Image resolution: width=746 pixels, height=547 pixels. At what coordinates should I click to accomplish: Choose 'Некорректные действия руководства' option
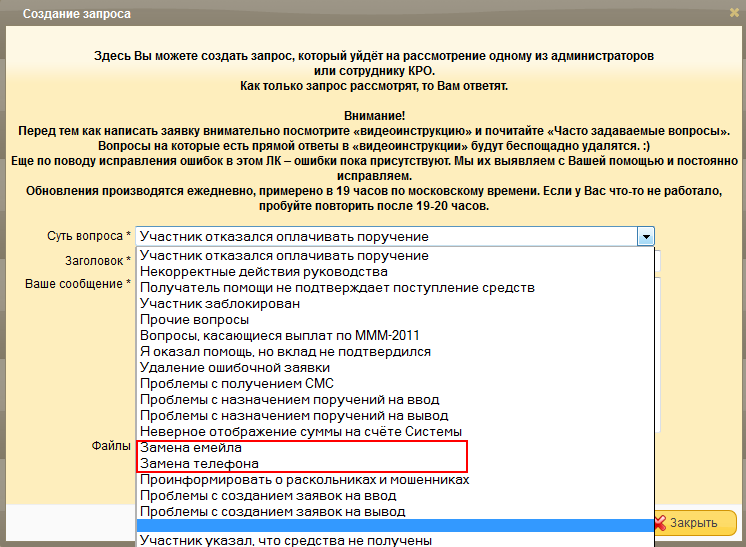[264, 272]
